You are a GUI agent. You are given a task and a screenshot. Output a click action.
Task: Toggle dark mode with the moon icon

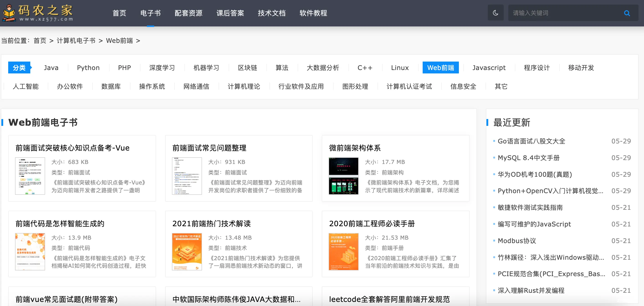pos(495,13)
